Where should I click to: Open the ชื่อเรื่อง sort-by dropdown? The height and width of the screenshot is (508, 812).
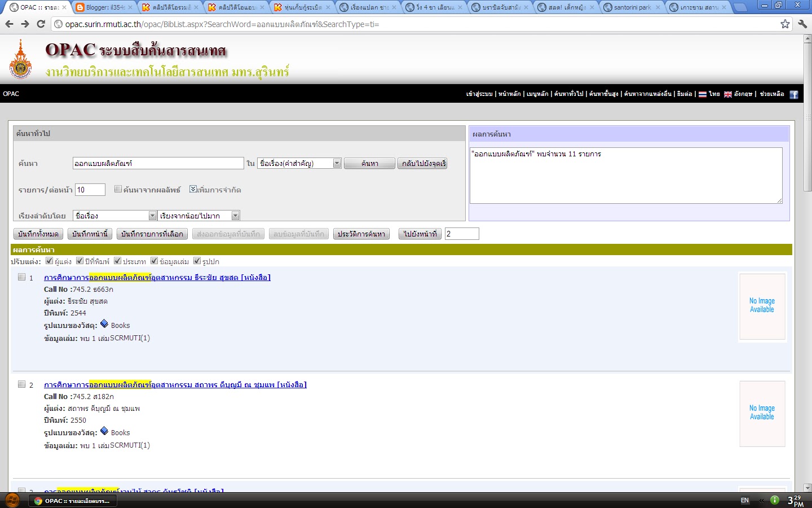pyautogui.click(x=114, y=216)
